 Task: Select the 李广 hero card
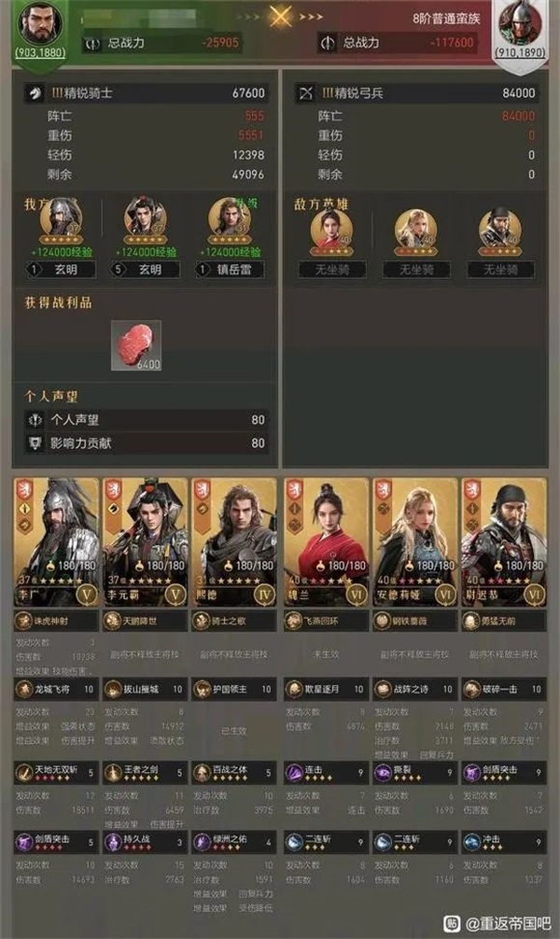[56, 542]
